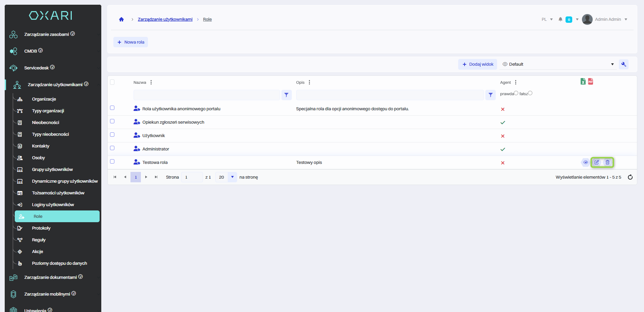Apply filter on the Nazwa column

[286, 95]
